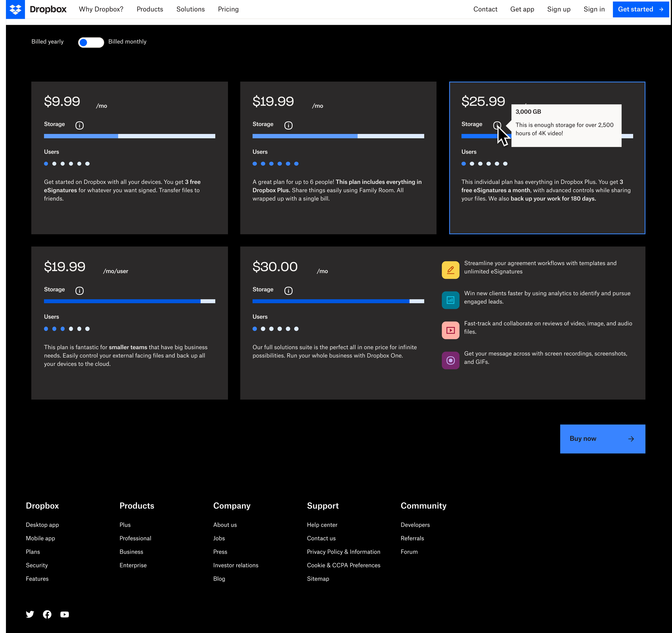Click the pink video review play icon
This screenshot has width=672, height=633.
[450, 330]
